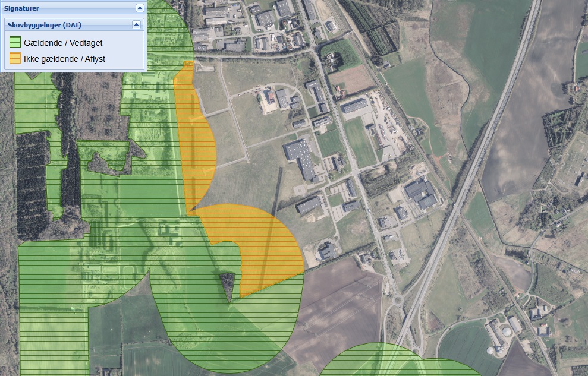Click the small dark triangular tree patch
Image resolution: width=588 pixels, height=376 pixels.
point(228,285)
